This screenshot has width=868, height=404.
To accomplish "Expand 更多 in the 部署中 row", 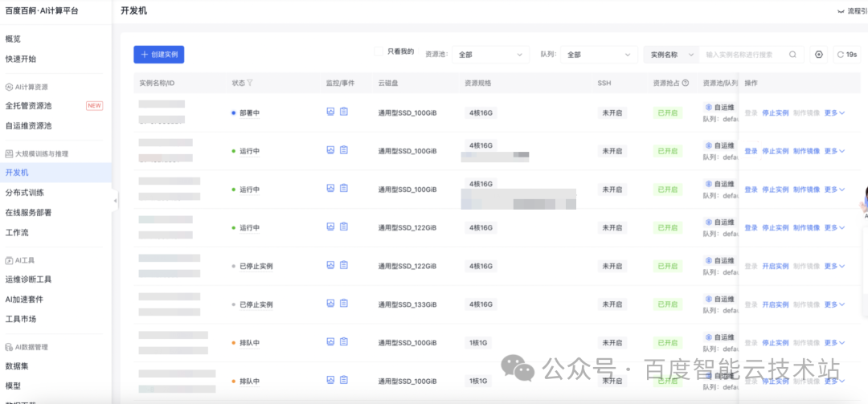I will pos(835,112).
